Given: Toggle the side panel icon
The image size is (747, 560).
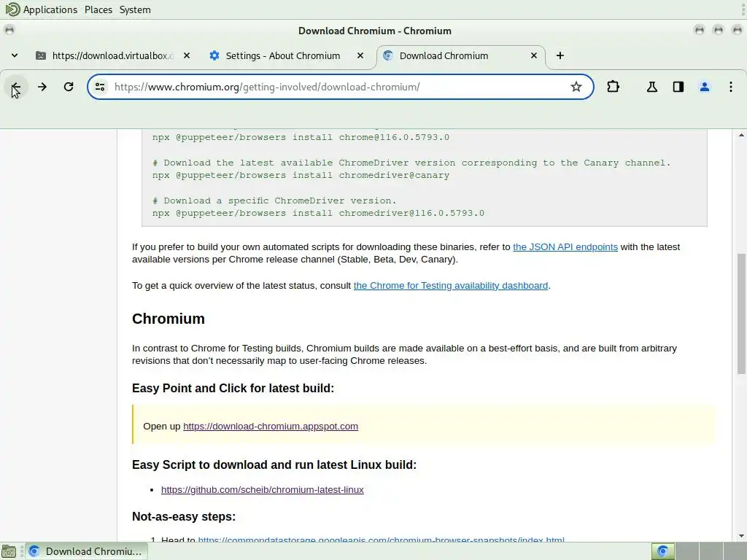Looking at the screenshot, I should [x=678, y=87].
